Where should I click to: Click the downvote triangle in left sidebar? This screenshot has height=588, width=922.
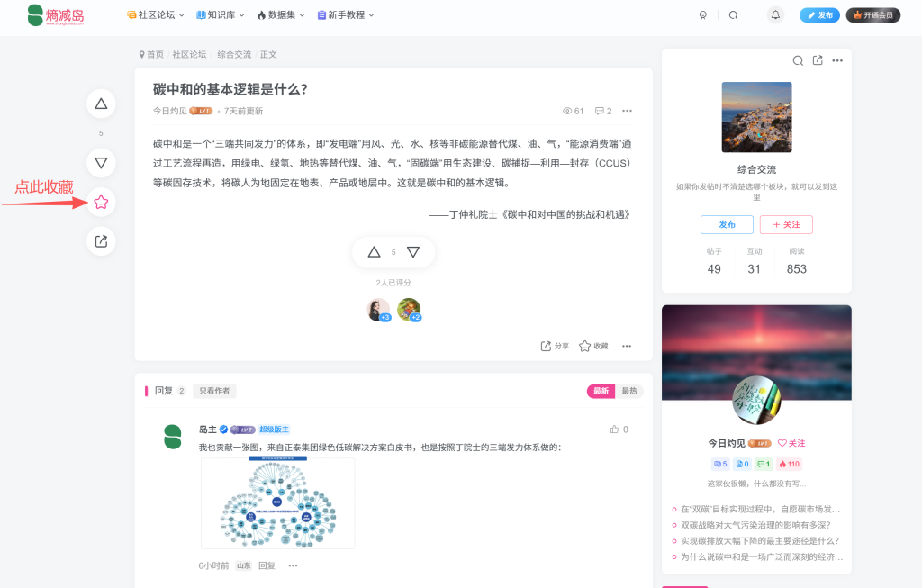101,163
